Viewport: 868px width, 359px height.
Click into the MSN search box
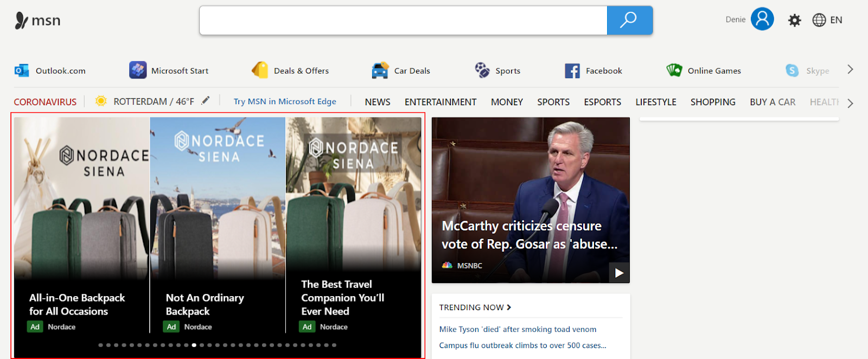(x=403, y=21)
